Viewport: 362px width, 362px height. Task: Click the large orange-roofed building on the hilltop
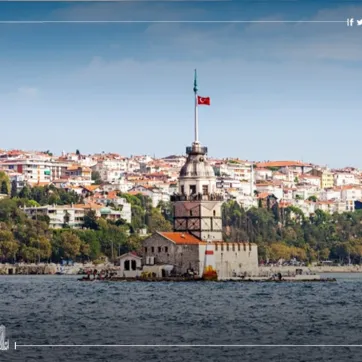pos(283,165)
